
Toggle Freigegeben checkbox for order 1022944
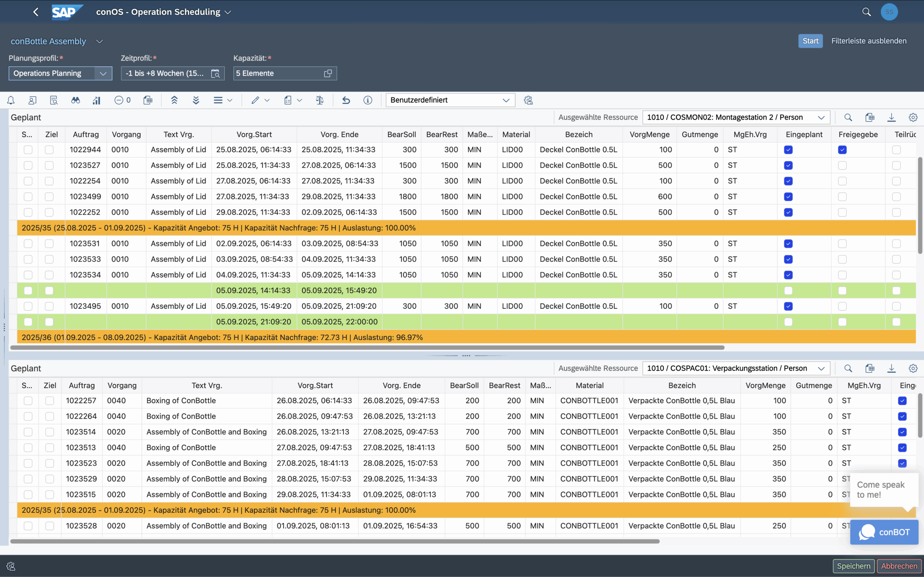pyautogui.click(x=842, y=150)
